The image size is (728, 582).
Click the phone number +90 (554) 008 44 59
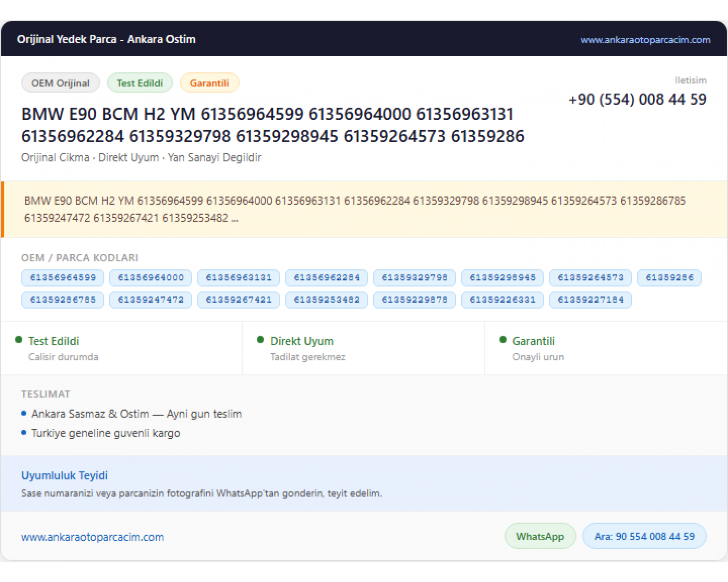pyautogui.click(x=637, y=99)
